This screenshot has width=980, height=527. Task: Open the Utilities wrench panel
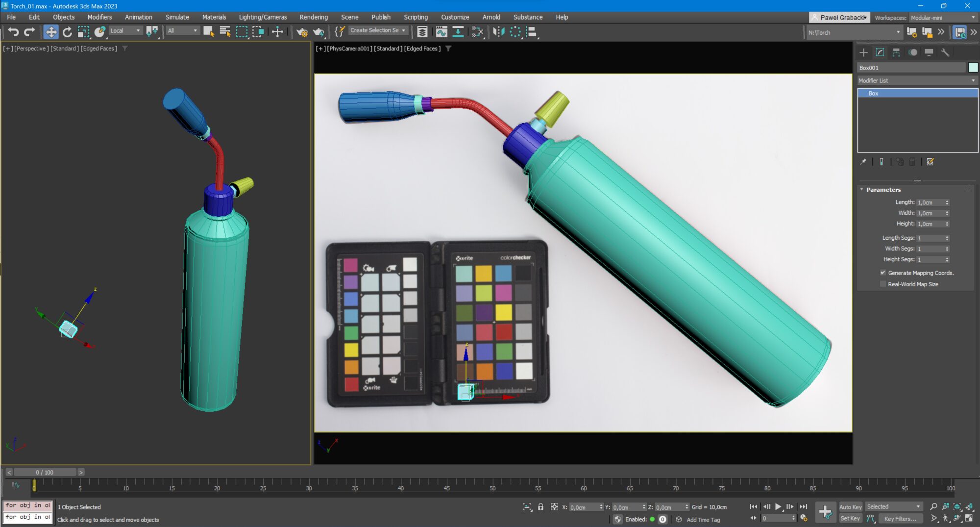click(x=945, y=52)
